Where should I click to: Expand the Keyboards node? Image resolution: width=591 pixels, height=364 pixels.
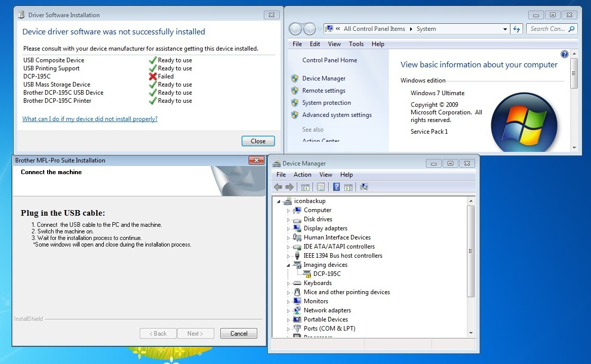(288, 284)
